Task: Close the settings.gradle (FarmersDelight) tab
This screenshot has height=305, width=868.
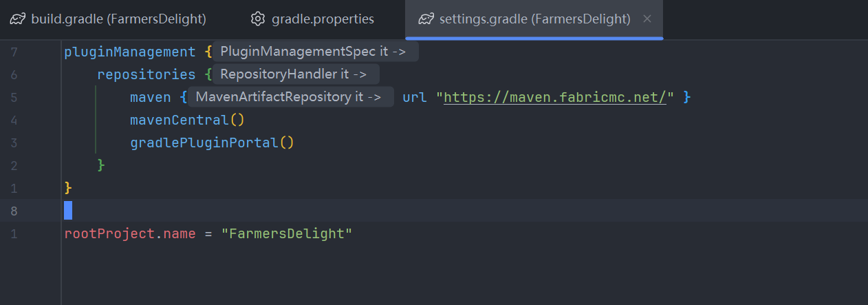Action: click(647, 19)
